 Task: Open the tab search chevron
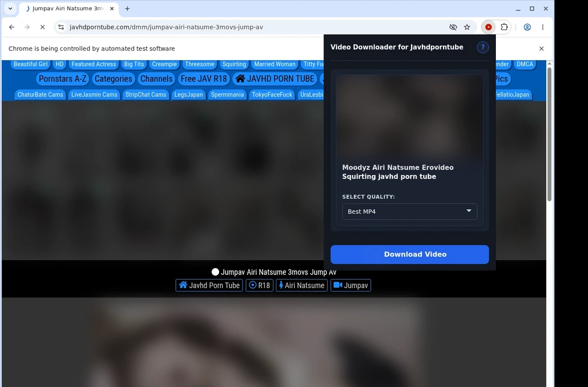click(x=10, y=8)
